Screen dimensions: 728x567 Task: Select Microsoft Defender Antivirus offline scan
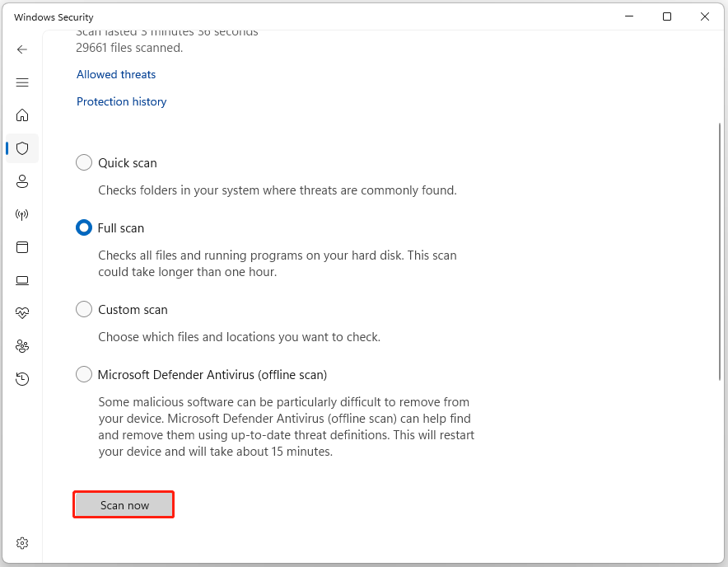pyautogui.click(x=83, y=374)
